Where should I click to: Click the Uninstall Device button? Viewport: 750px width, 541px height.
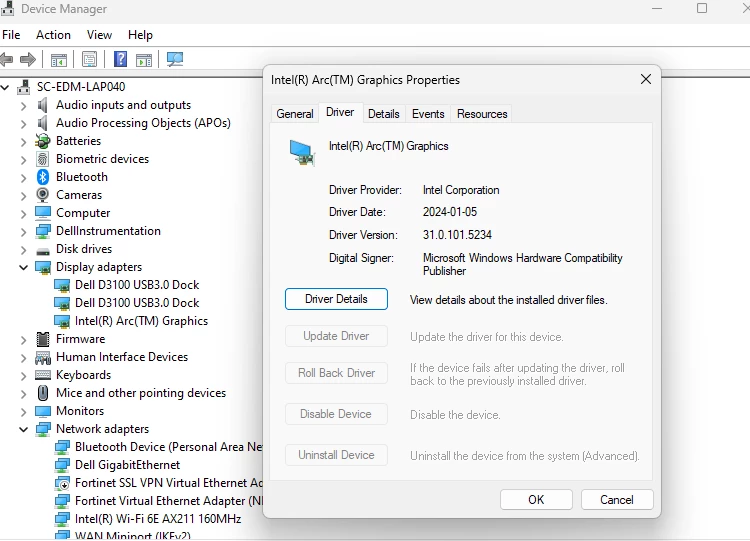336,455
